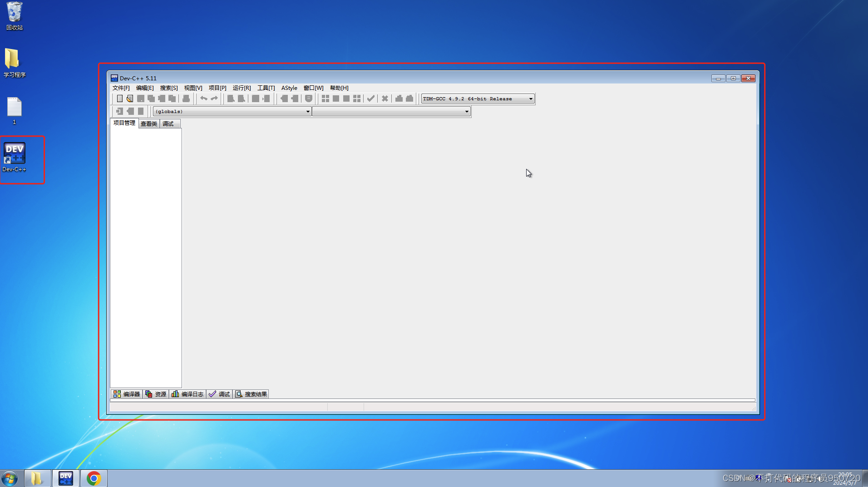This screenshot has width=868, height=487.
Task: Click the Stop execution X icon
Action: (385, 98)
